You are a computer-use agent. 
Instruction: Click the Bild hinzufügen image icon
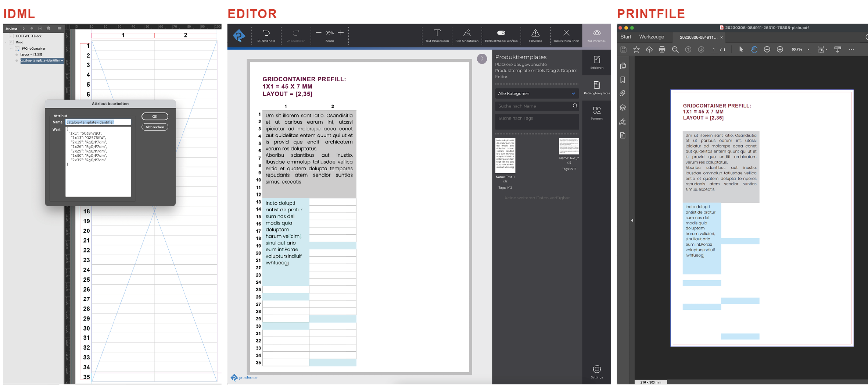pyautogui.click(x=467, y=33)
